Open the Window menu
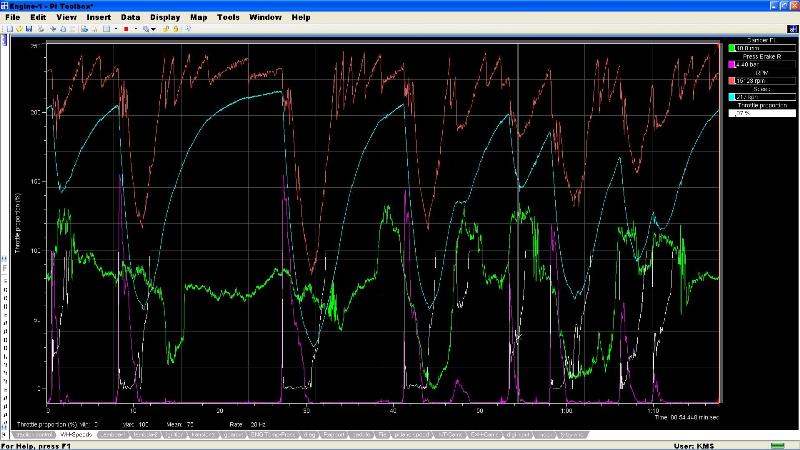 (x=265, y=17)
